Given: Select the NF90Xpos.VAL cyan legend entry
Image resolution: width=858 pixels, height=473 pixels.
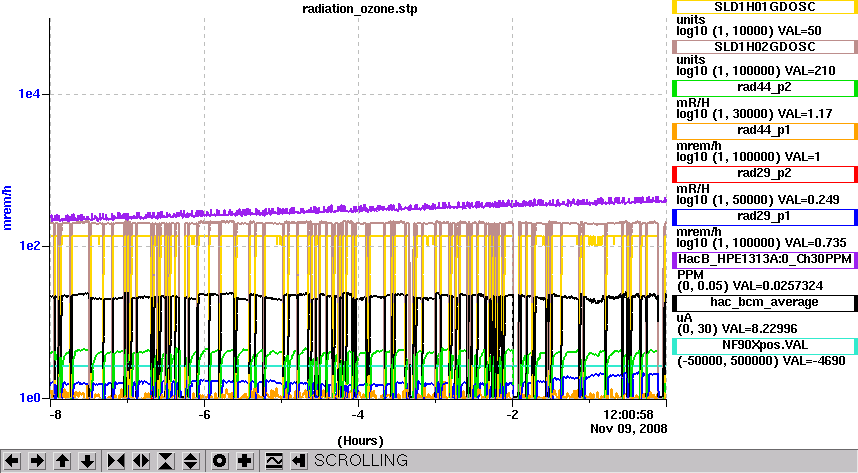Looking at the screenshot, I should pos(764,346).
